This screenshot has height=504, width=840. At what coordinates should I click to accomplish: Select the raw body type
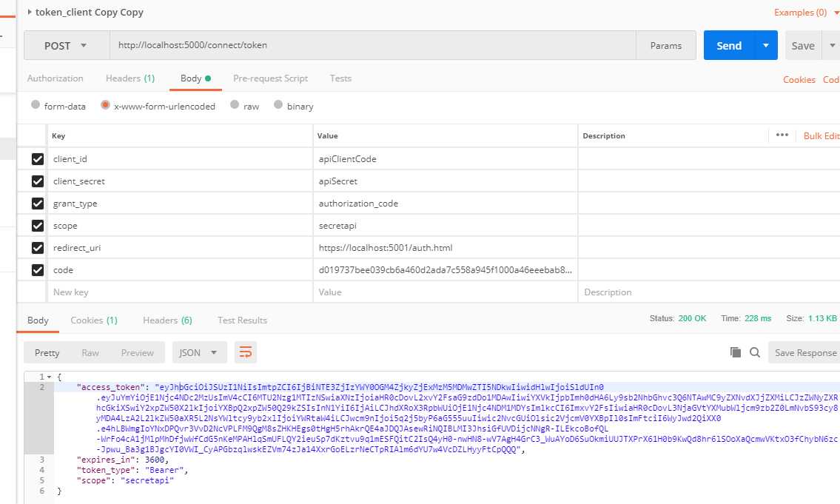coord(235,105)
